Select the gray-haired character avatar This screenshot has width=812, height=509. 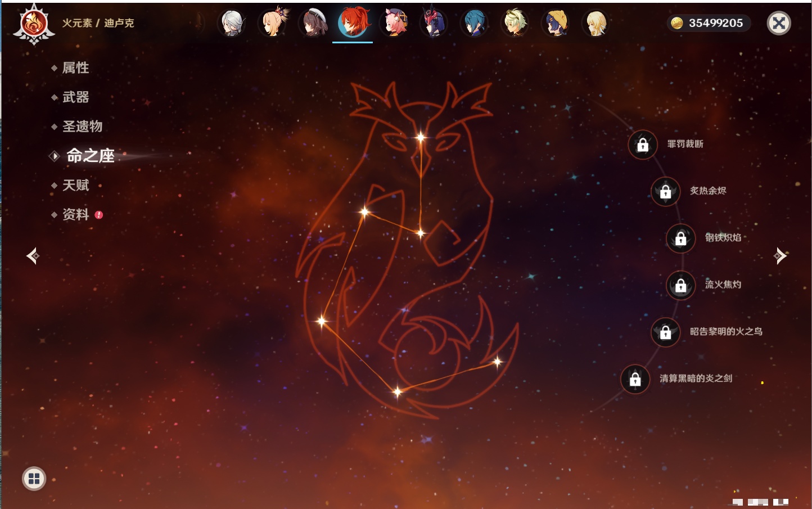232,23
